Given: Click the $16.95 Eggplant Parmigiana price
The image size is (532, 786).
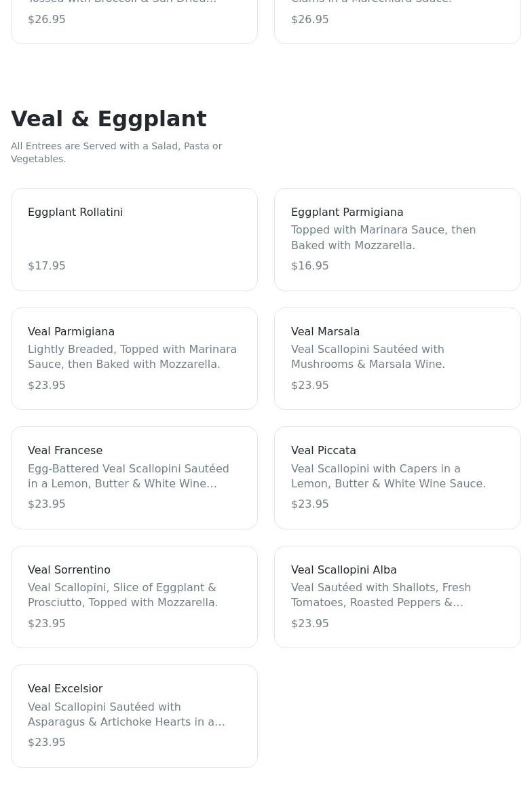Looking at the screenshot, I should [309, 266].
